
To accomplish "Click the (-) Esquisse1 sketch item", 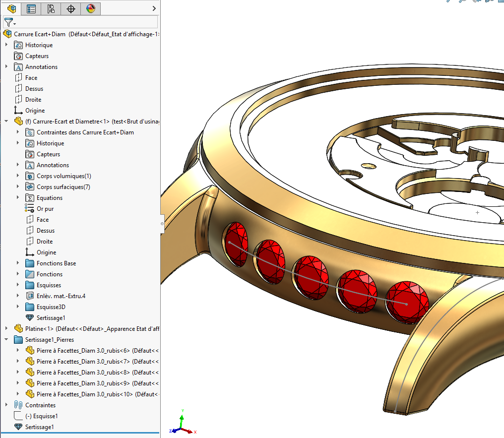I will tap(41, 416).
